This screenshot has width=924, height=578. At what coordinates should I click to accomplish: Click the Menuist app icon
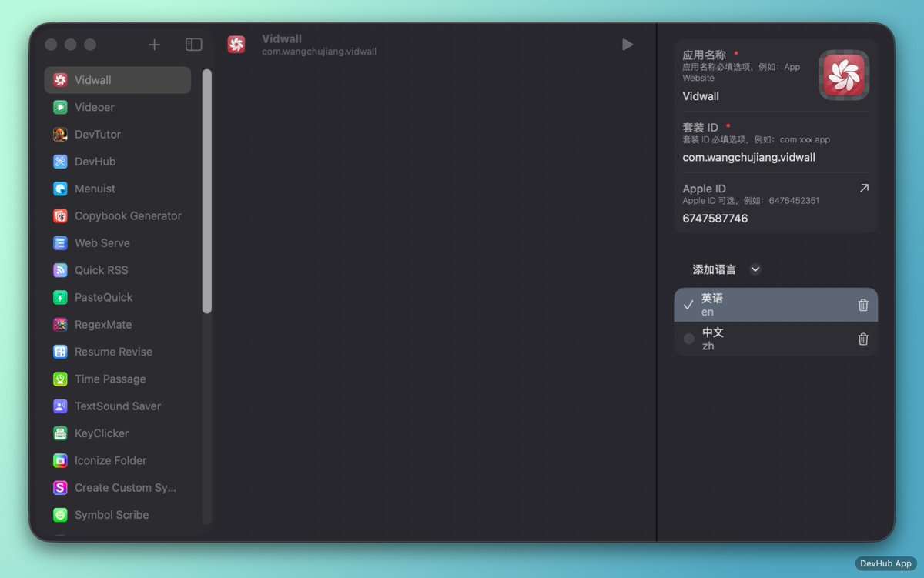[60, 189]
